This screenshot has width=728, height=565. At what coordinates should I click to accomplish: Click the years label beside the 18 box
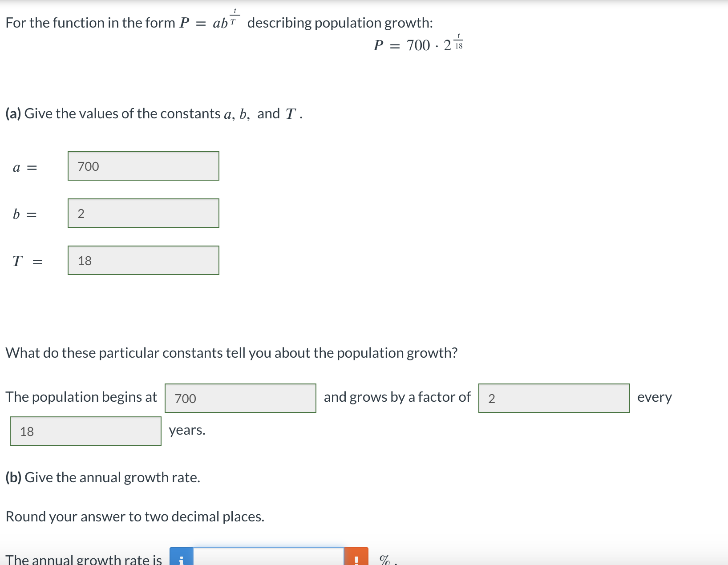pos(186,430)
